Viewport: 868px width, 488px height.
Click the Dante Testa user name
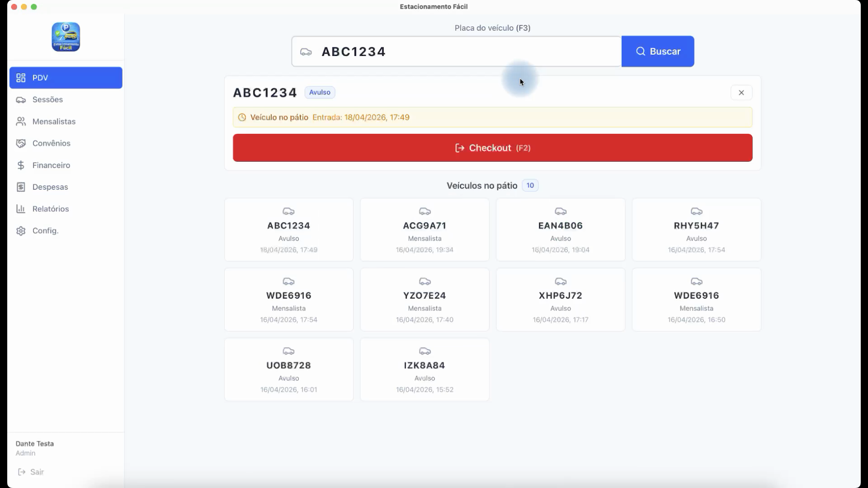click(x=35, y=444)
